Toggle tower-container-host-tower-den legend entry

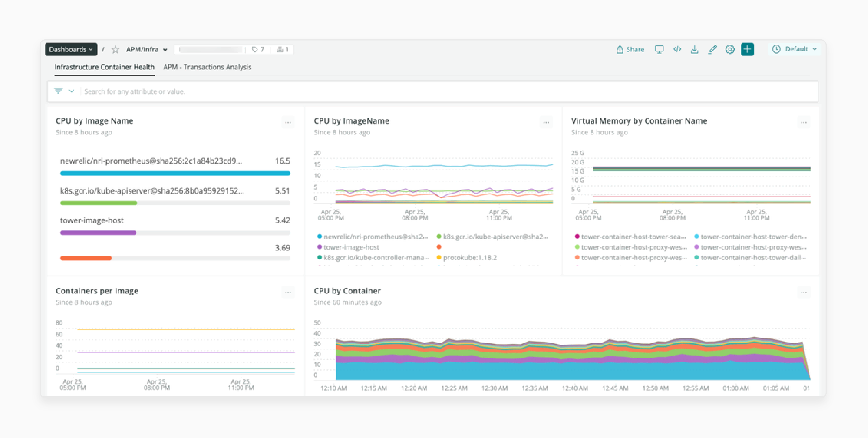[x=750, y=237]
